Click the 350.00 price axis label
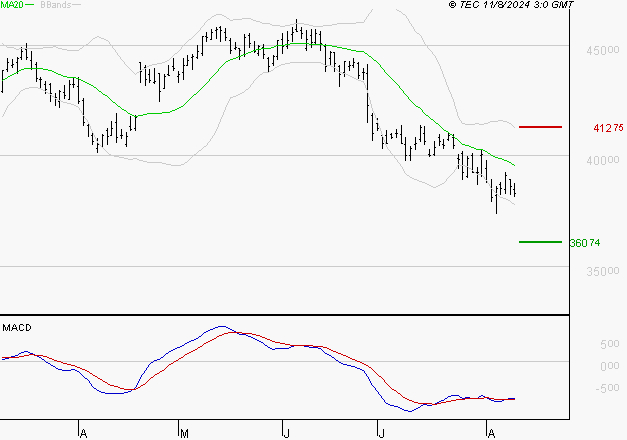 tap(603, 272)
